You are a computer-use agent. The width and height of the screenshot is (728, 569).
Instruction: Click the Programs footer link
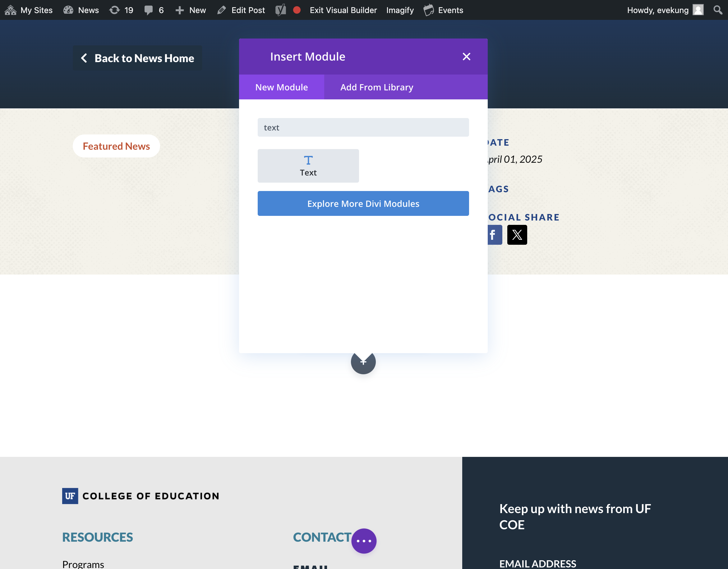(x=83, y=564)
